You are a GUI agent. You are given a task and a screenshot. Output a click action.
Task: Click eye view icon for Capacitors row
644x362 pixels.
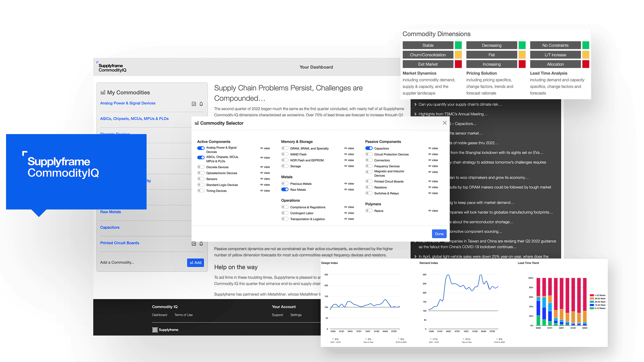[x=430, y=148]
